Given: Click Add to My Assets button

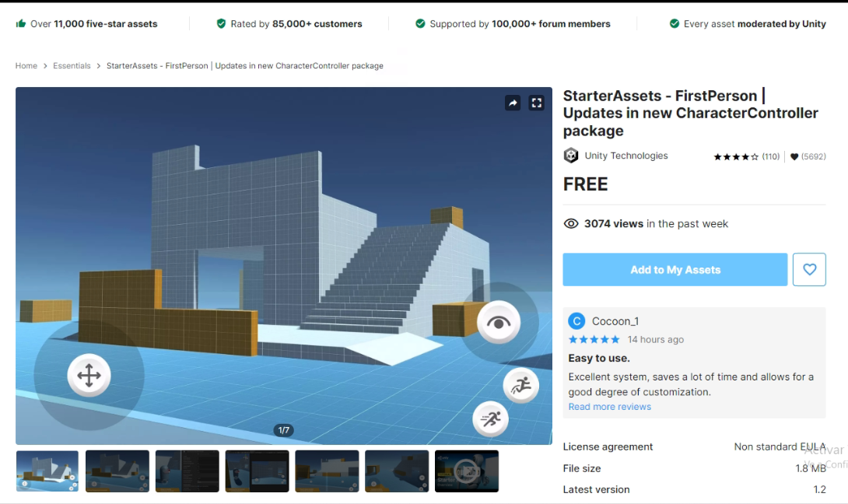Looking at the screenshot, I should click(x=675, y=269).
